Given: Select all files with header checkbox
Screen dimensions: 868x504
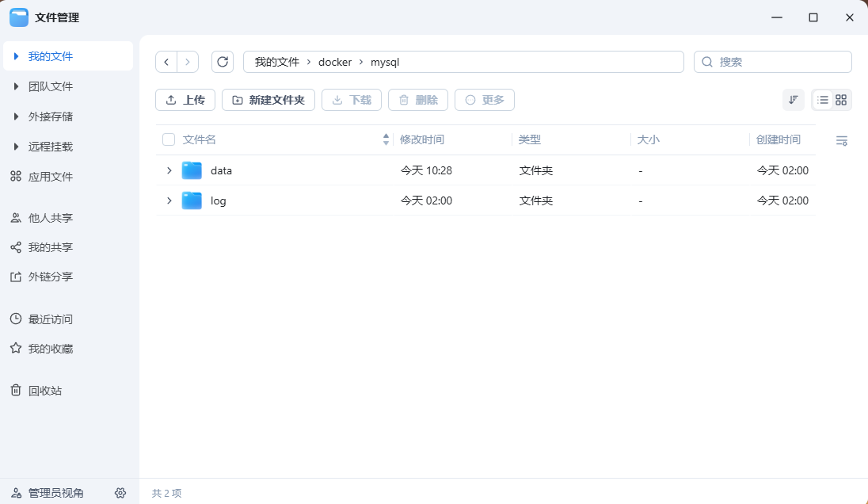Looking at the screenshot, I should (x=169, y=139).
